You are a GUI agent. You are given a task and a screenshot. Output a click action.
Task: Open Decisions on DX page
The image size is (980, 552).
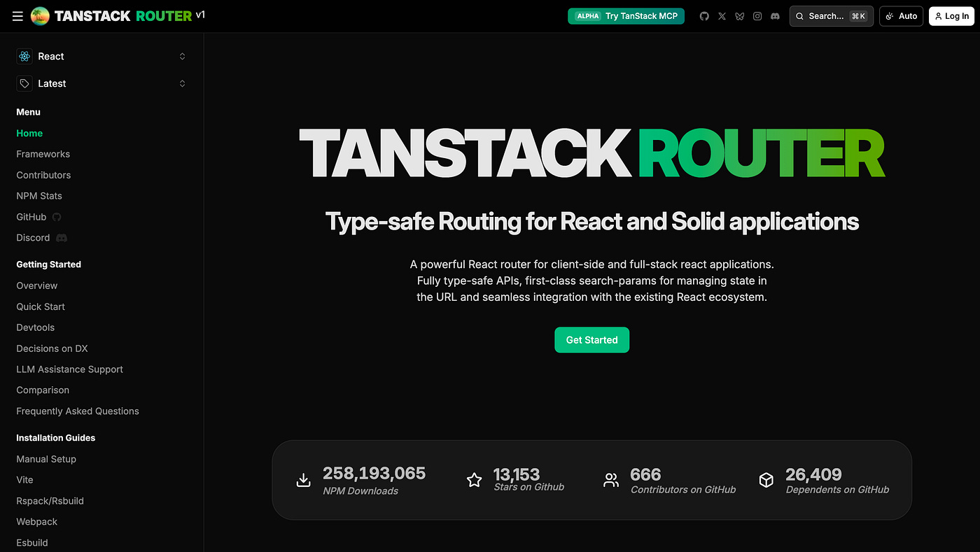[x=52, y=348]
